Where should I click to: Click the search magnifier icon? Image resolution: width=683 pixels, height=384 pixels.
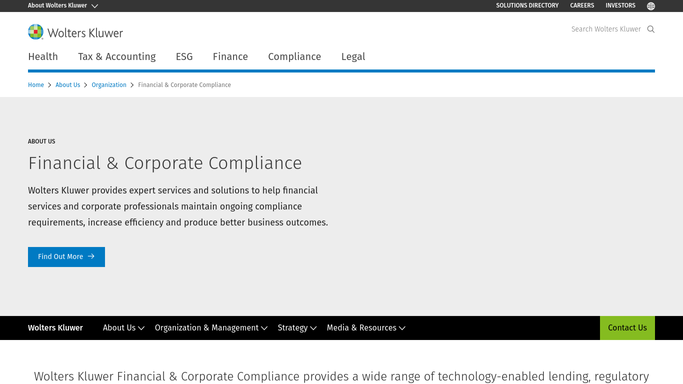coord(650,29)
